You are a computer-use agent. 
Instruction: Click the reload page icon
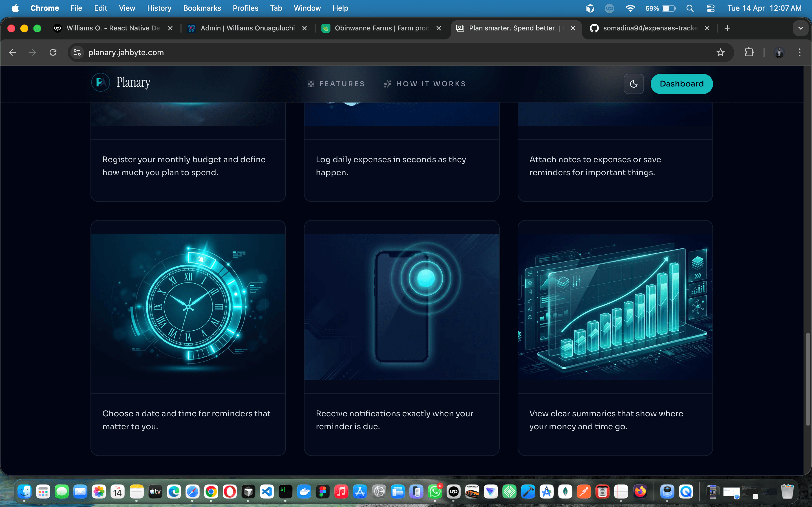(x=53, y=52)
